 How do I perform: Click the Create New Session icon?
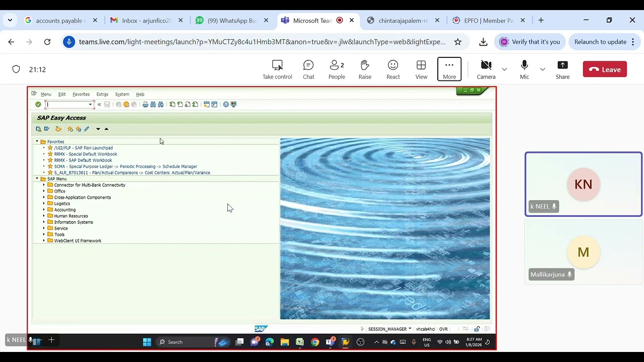[x=207, y=105]
